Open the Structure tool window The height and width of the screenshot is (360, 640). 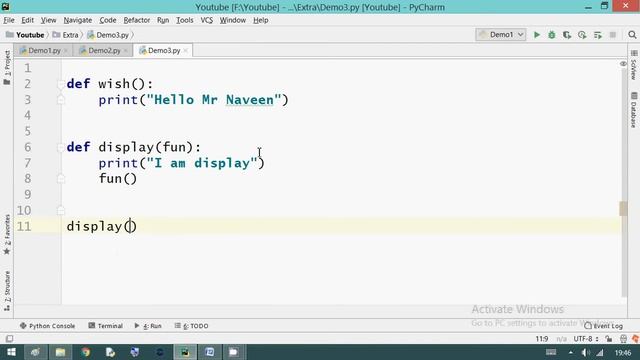point(7,291)
